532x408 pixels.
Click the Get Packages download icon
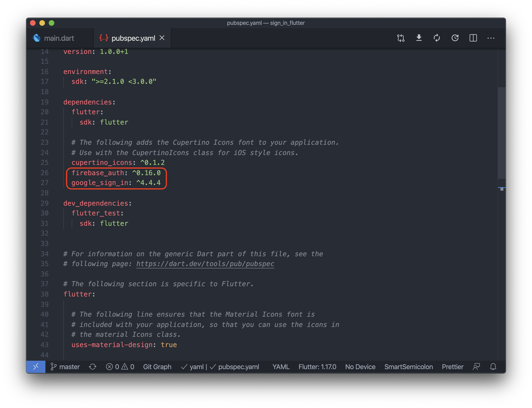click(x=419, y=38)
